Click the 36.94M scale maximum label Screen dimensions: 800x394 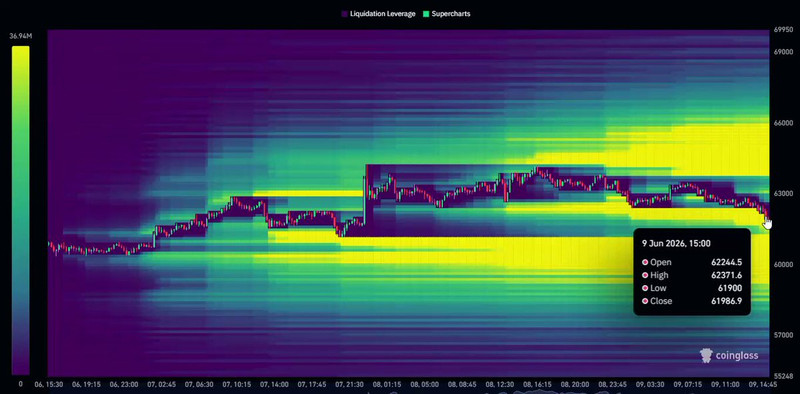20,36
